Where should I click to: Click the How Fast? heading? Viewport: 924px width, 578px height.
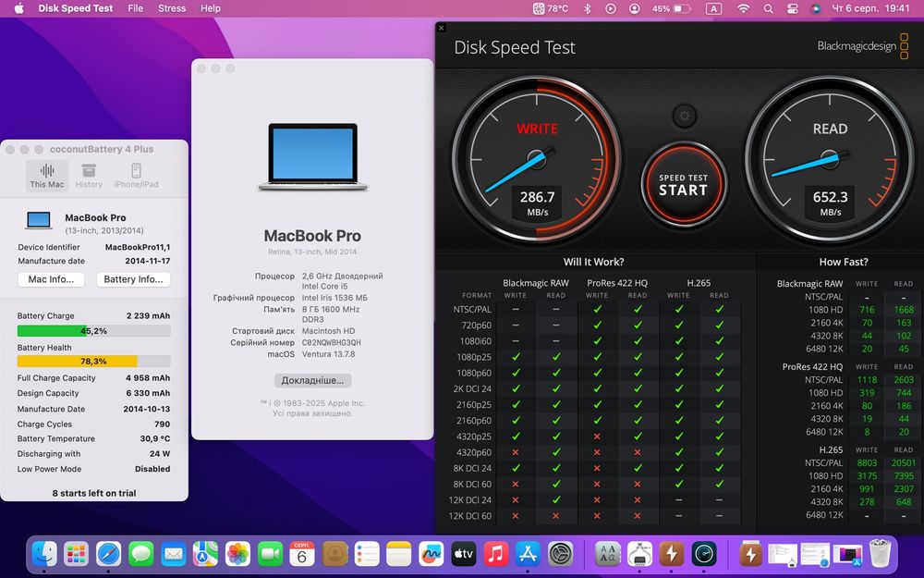point(844,262)
